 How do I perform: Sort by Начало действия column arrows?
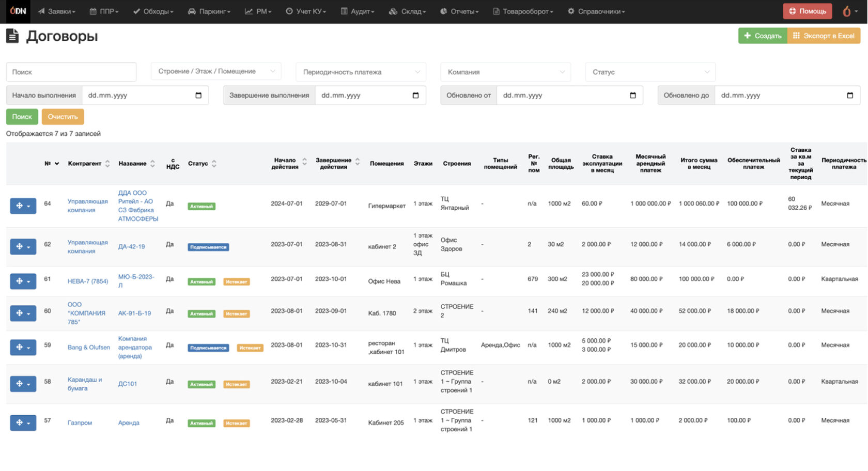[304, 162]
